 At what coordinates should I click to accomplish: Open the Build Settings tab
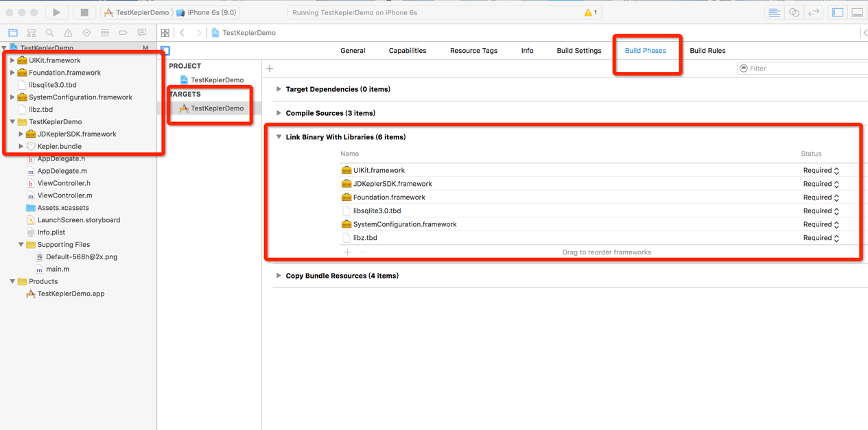(579, 51)
